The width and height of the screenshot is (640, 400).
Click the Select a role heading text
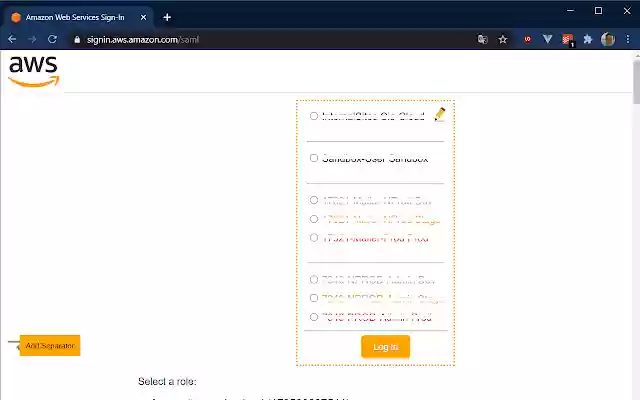click(x=167, y=381)
